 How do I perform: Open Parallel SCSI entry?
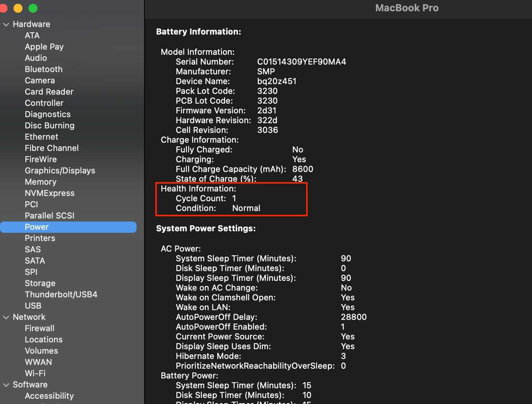point(50,216)
